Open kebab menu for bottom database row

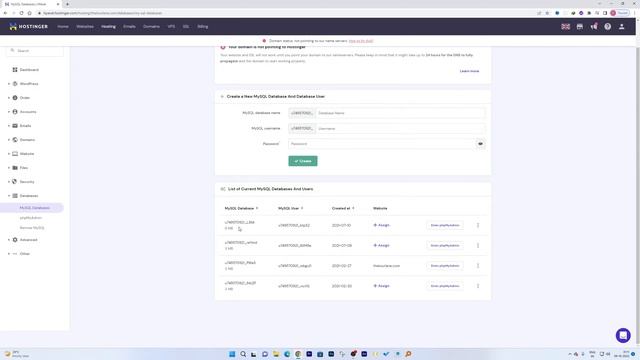pyautogui.click(x=478, y=286)
